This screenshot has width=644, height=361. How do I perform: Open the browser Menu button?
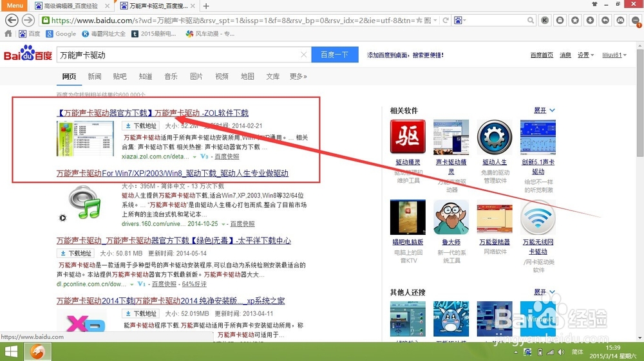(x=14, y=5)
